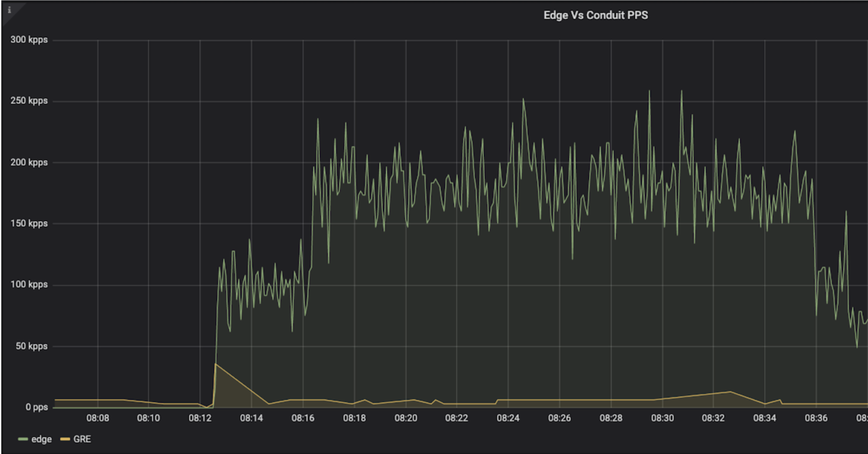
Task: Click the info icon in panel corner
Action: pyautogui.click(x=9, y=10)
